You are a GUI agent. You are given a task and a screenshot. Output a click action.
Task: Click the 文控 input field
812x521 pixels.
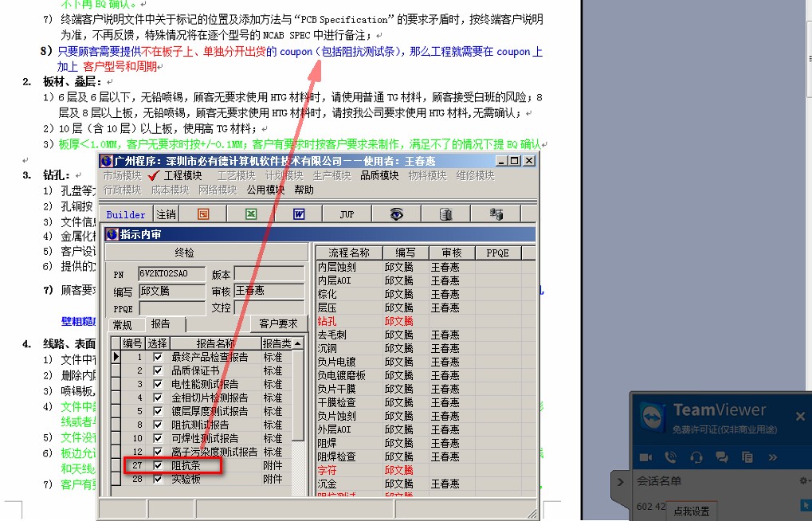point(269,308)
